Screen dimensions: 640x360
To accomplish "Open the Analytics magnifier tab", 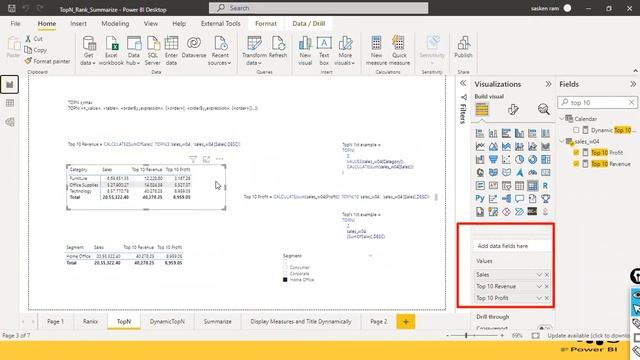I will [x=543, y=109].
